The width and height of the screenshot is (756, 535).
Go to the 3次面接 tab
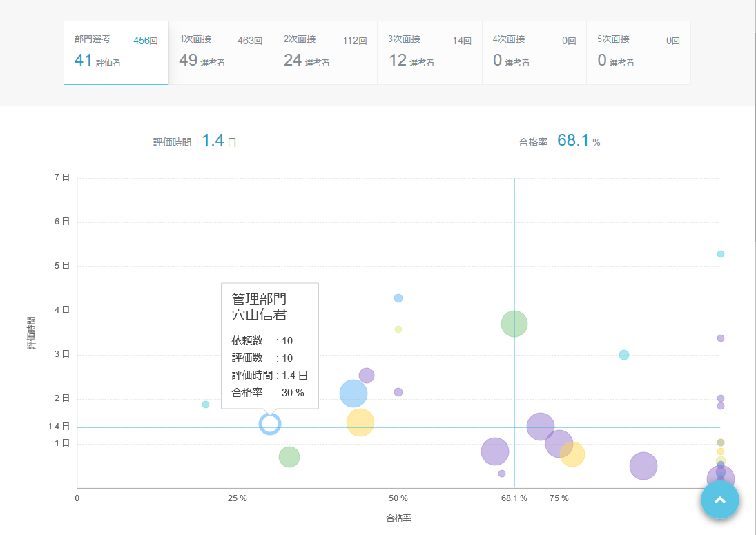point(429,52)
